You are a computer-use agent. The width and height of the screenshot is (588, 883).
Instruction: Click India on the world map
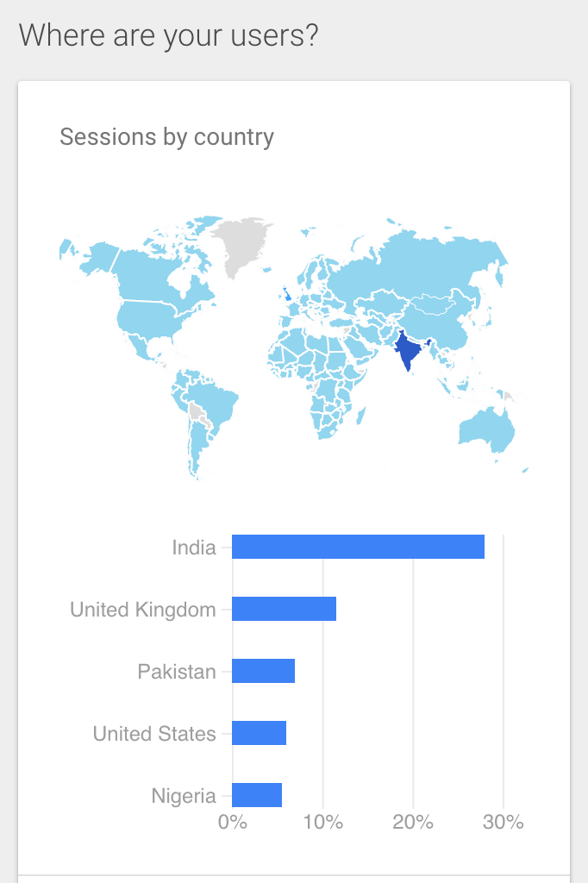point(408,350)
